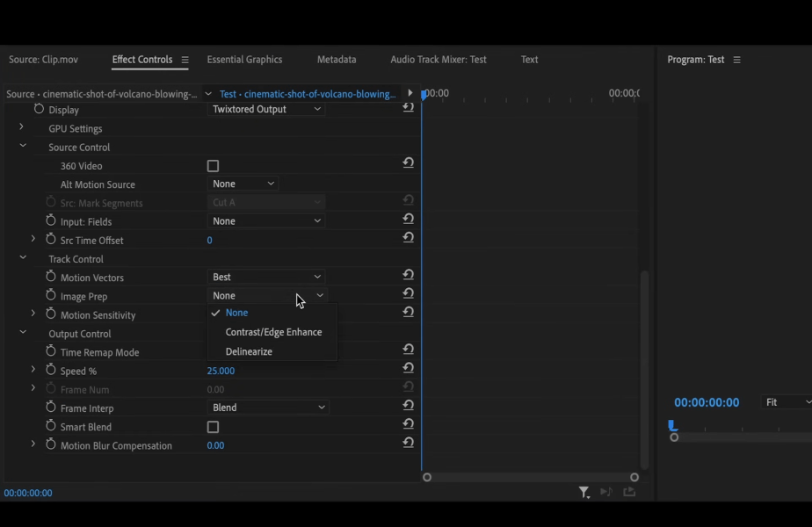Screen dimensions: 812x527
Task: Open the Fit zoom level dropdown
Action: 787,402
